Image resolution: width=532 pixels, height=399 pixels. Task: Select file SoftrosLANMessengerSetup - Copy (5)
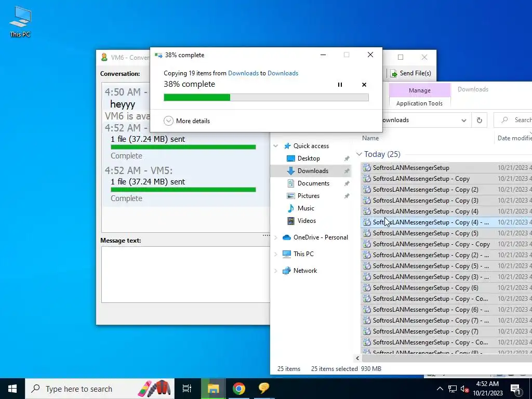425,233
